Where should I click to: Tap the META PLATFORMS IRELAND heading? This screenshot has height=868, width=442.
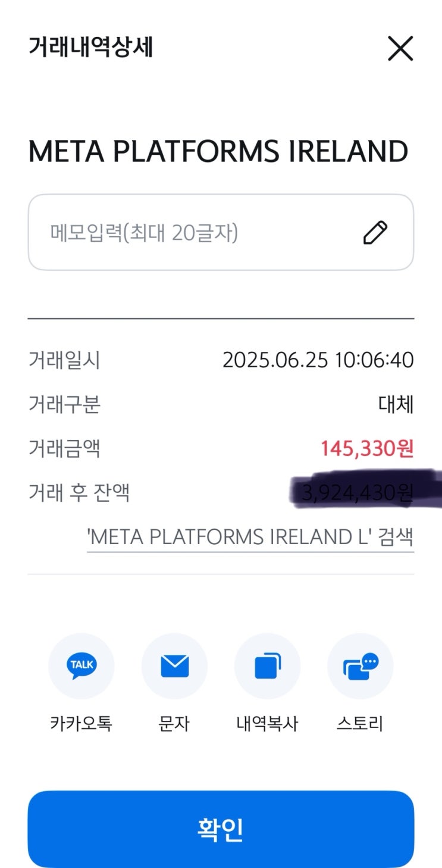pos(218,152)
